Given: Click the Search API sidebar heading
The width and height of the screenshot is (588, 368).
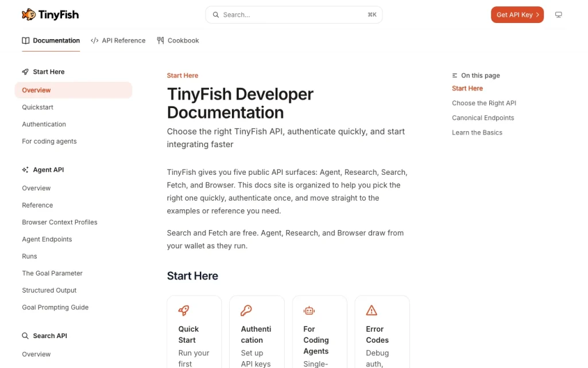Looking at the screenshot, I should click(50, 336).
